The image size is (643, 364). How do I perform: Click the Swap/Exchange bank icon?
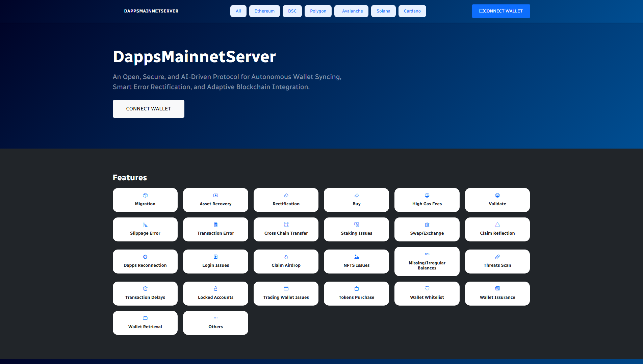pyautogui.click(x=427, y=225)
